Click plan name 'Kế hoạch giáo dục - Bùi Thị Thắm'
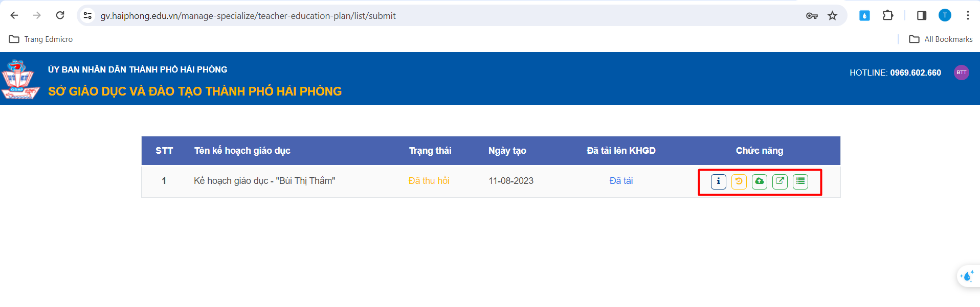 coord(264,181)
